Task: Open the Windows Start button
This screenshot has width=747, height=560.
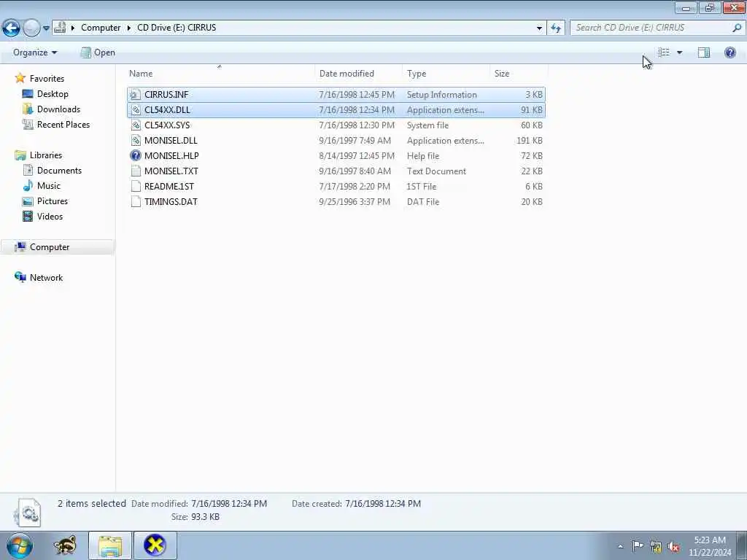Action: 20,545
